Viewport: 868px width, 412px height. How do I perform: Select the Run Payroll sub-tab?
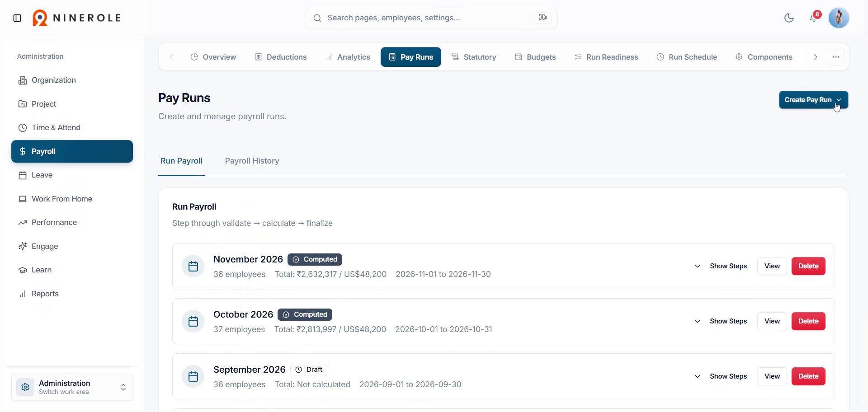click(x=181, y=161)
